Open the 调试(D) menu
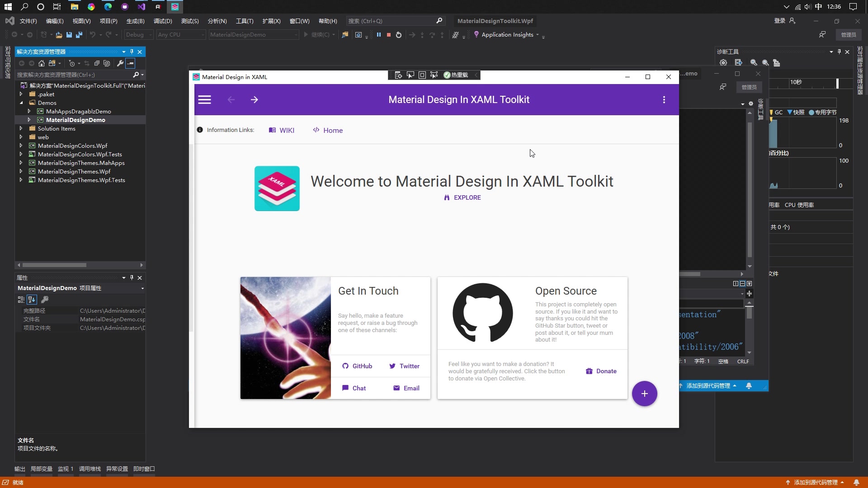Image resolution: width=868 pixels, height=488 pixels. click(x=162, y=21)
